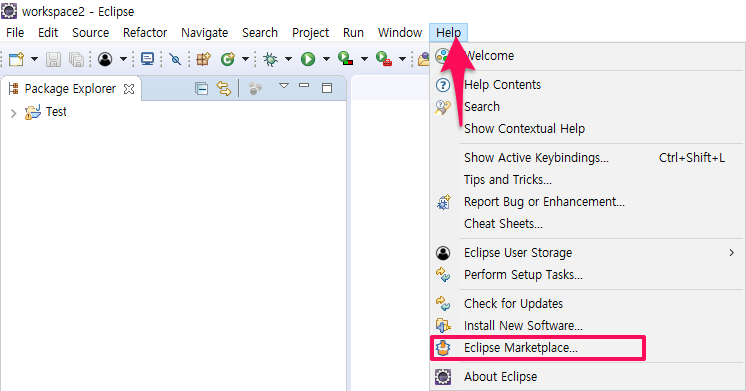Screen dimensions: 746x391
Task: Choose Cheat Sheets entry
Action: click(x=588, y=224)
